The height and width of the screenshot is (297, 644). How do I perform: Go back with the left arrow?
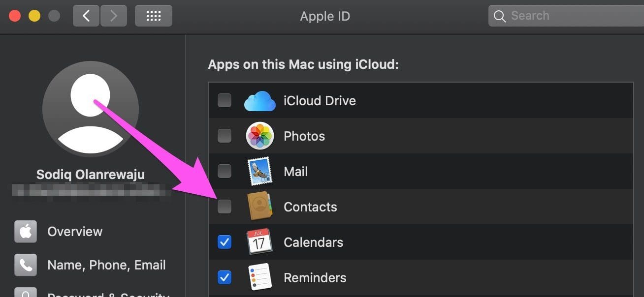point(86,16)
